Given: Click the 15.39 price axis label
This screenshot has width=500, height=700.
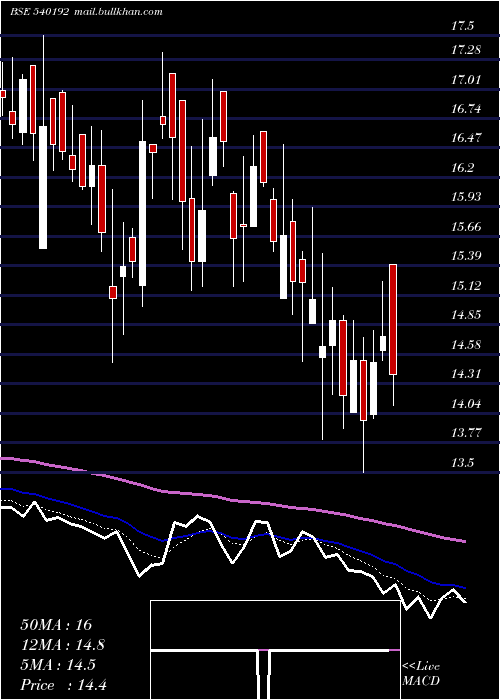Looking at the screenshot, I should click(x=466, y=256).
